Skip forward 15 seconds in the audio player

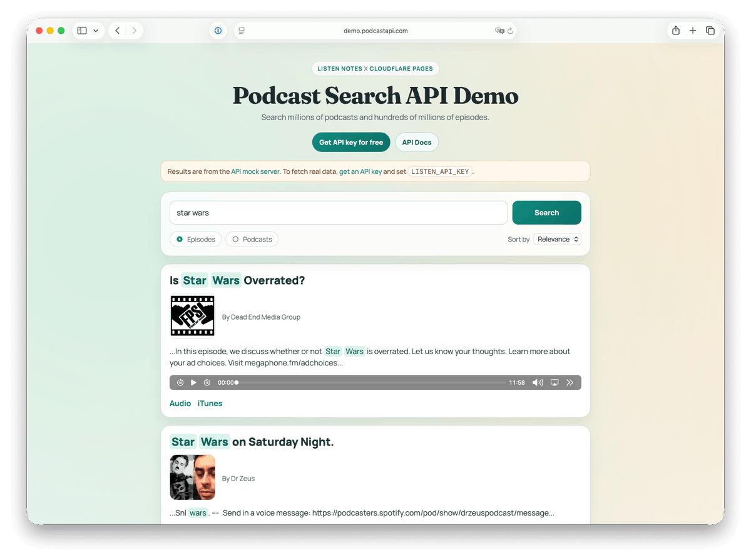pos(207,382)
